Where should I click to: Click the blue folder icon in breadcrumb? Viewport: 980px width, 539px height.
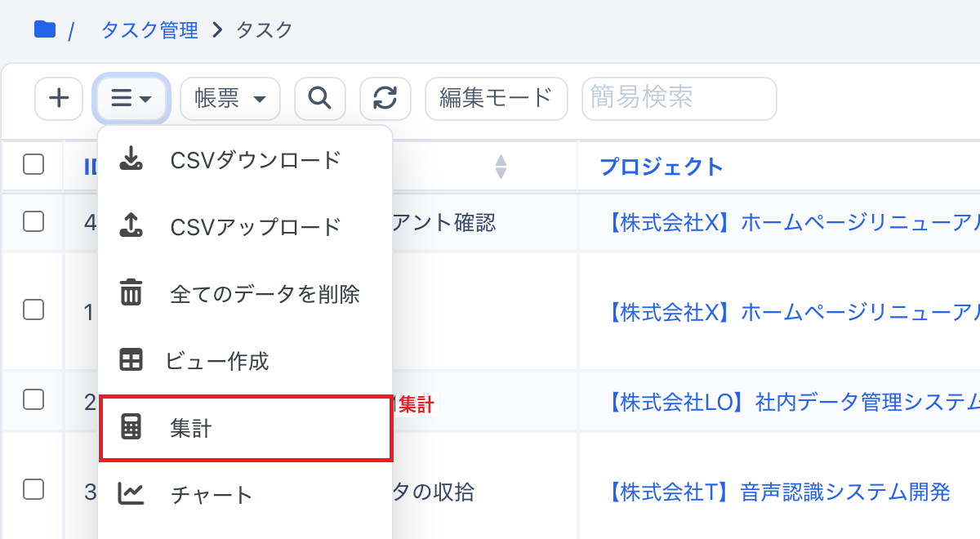click(45, 30)
